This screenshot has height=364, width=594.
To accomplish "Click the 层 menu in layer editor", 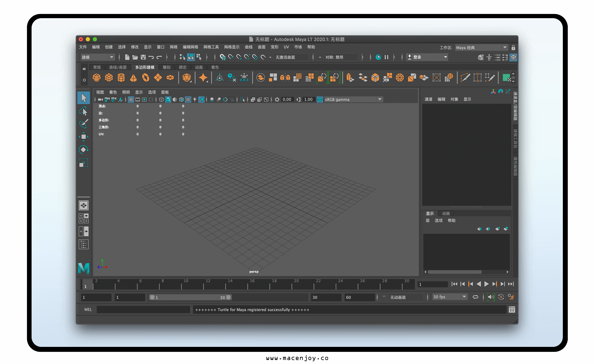I will point(427,220).
